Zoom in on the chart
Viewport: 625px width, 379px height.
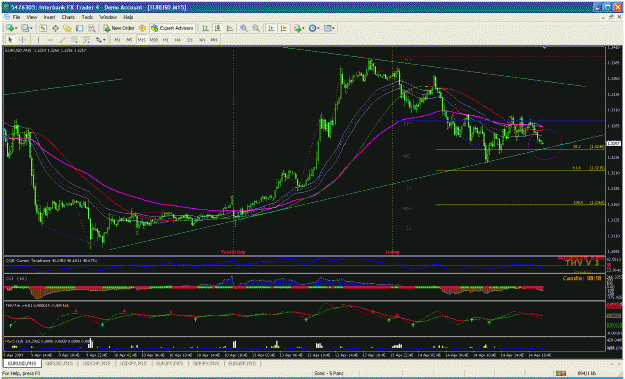243,28
